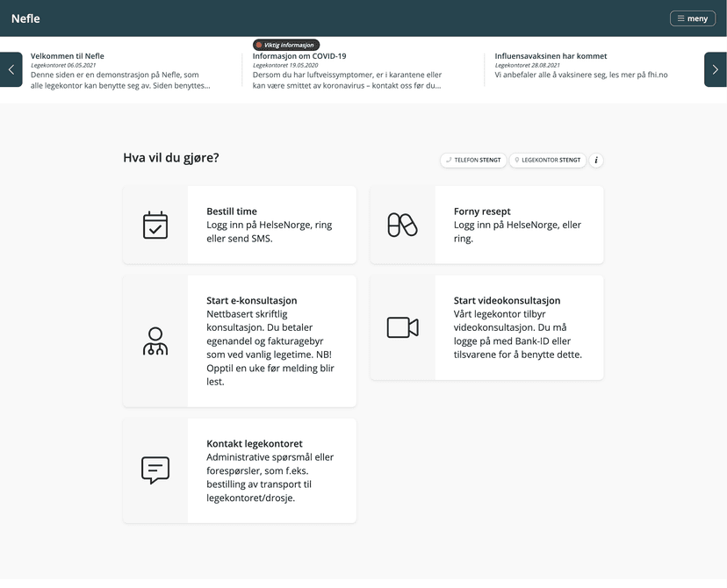Open Start videokonsultasjon card title
Screen dimensions: 727x588
point(507,300)
